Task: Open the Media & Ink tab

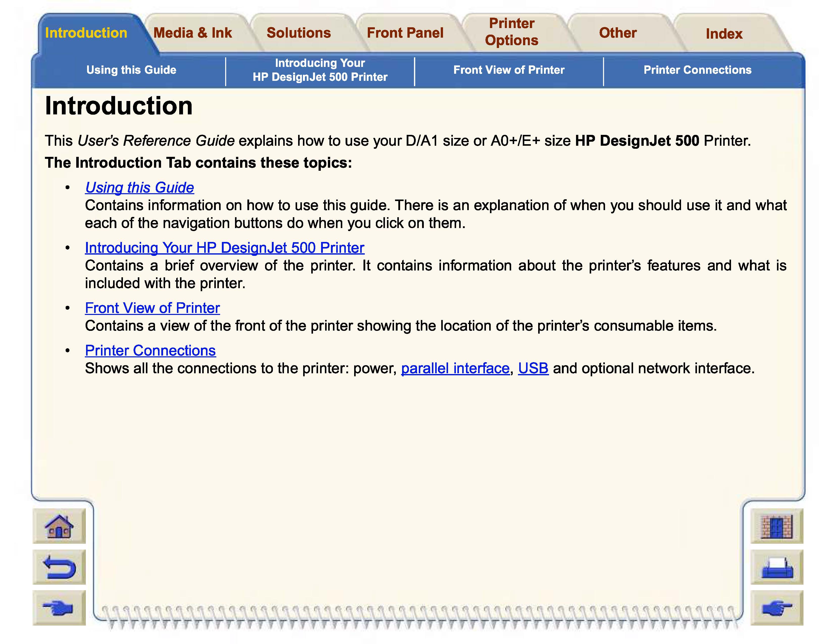Action: coord(193,33)
